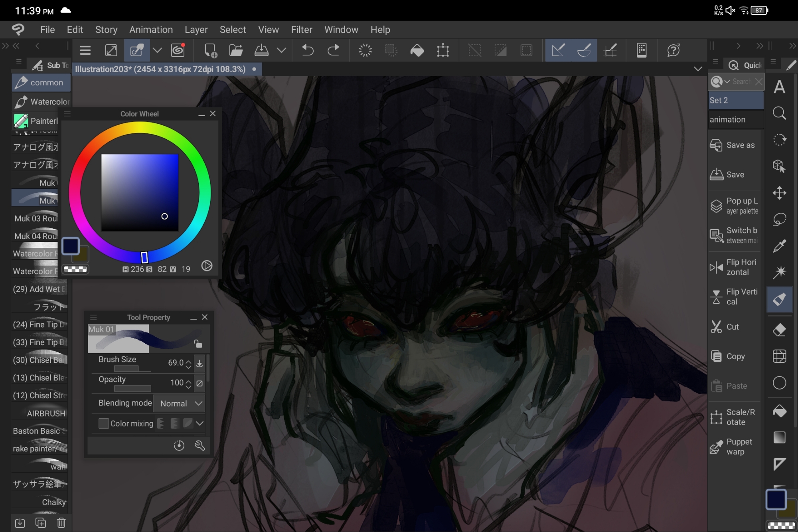Select the Text tool
Screen dimensions: 798x532
779,87
